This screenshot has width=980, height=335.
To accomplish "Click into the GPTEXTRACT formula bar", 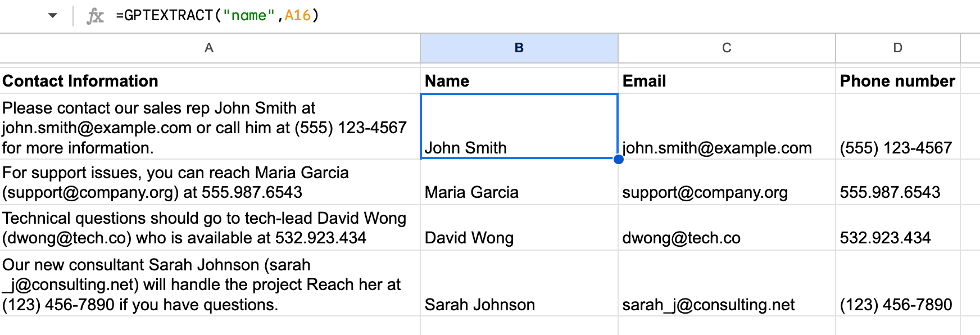I will point(450,15).
